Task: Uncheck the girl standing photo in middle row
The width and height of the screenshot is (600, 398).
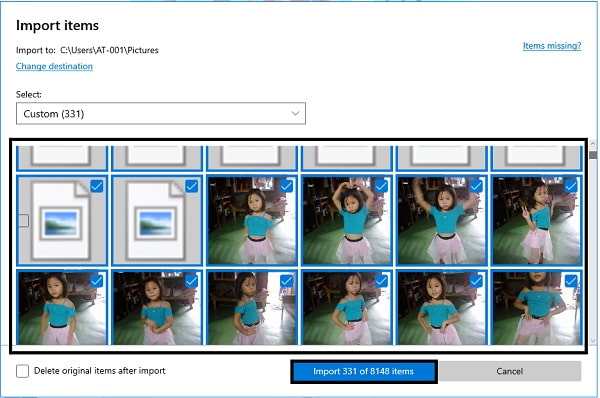Action: (x=286, y=186)
